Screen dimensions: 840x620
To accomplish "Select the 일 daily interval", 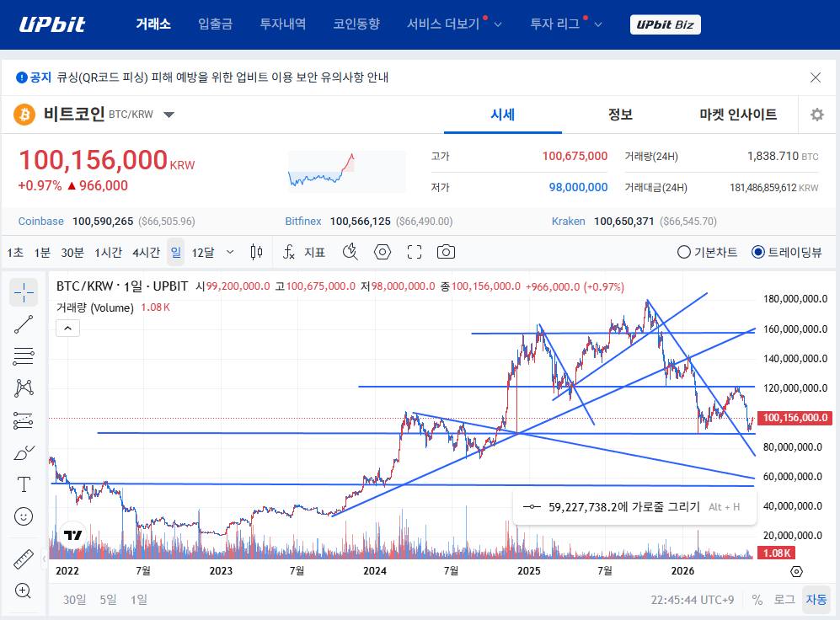I will (176, 252).
